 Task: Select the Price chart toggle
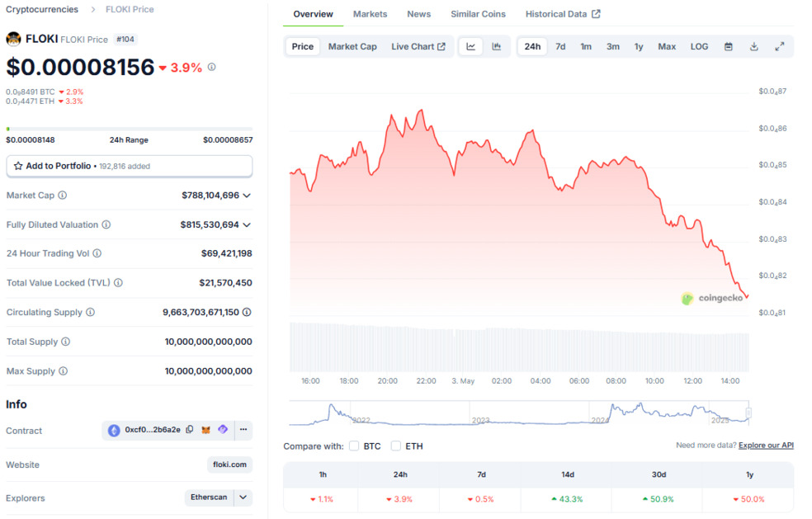tap(302, 46)
